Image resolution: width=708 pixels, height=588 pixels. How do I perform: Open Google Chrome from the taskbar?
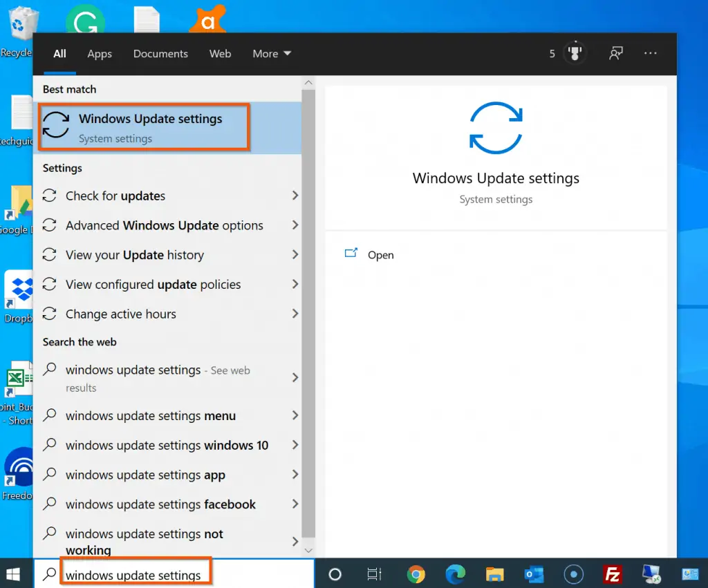[x=416, y=573]
